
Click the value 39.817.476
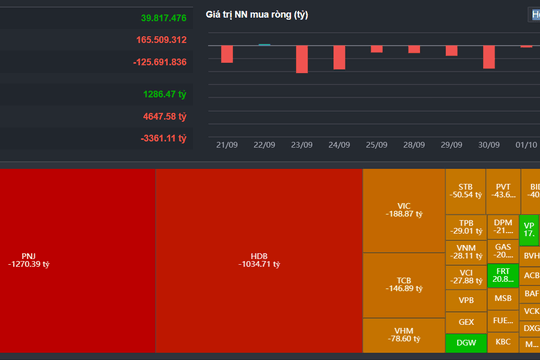click(164, 18)
